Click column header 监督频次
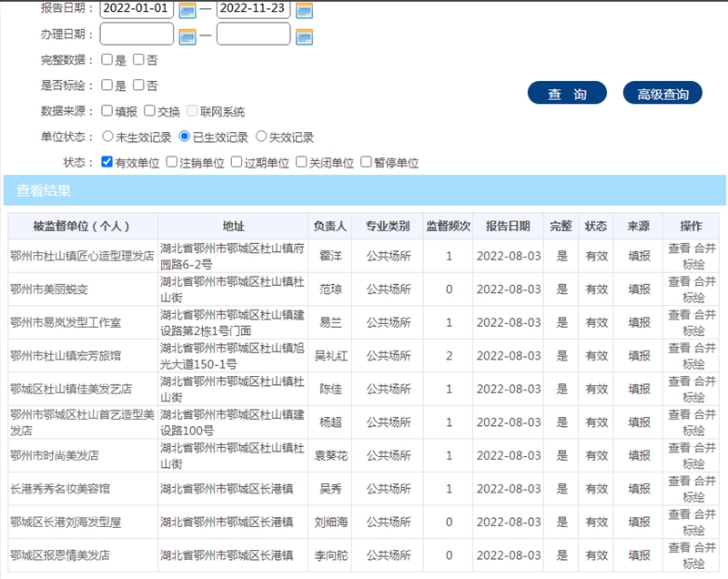Image resolution: width=728 pixels, height=579 pixels. (x=448, y=226)
